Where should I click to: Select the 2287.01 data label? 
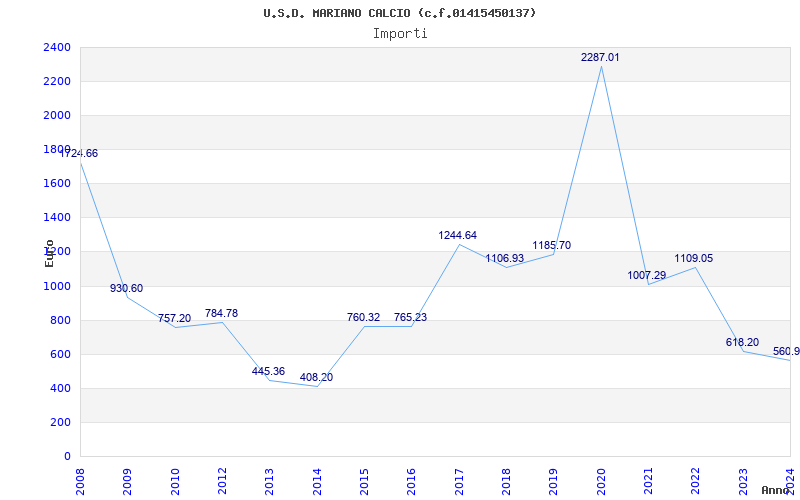coord(600,57)
